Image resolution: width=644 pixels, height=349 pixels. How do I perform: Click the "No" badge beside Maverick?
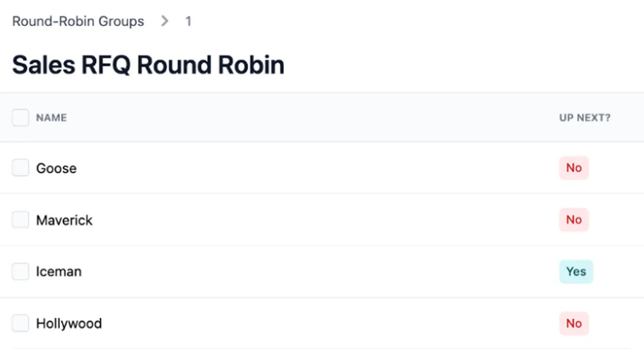point(573,219)
